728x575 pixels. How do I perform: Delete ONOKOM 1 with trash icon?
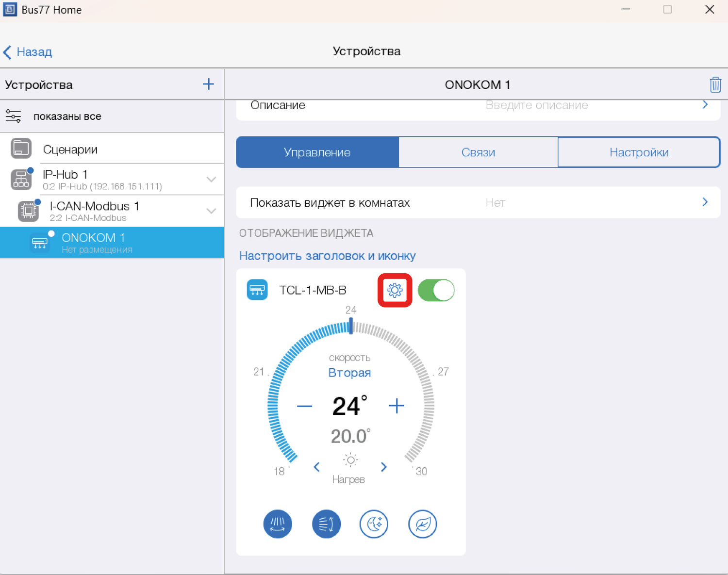715,85
